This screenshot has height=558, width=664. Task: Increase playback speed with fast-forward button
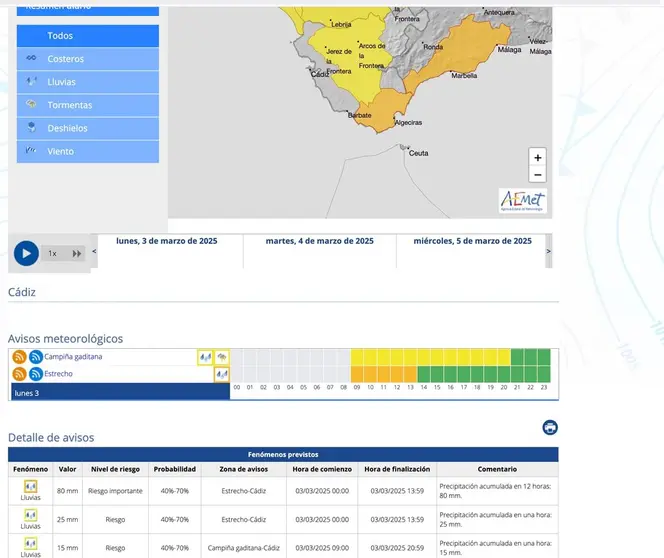click(x=77, y=254)
